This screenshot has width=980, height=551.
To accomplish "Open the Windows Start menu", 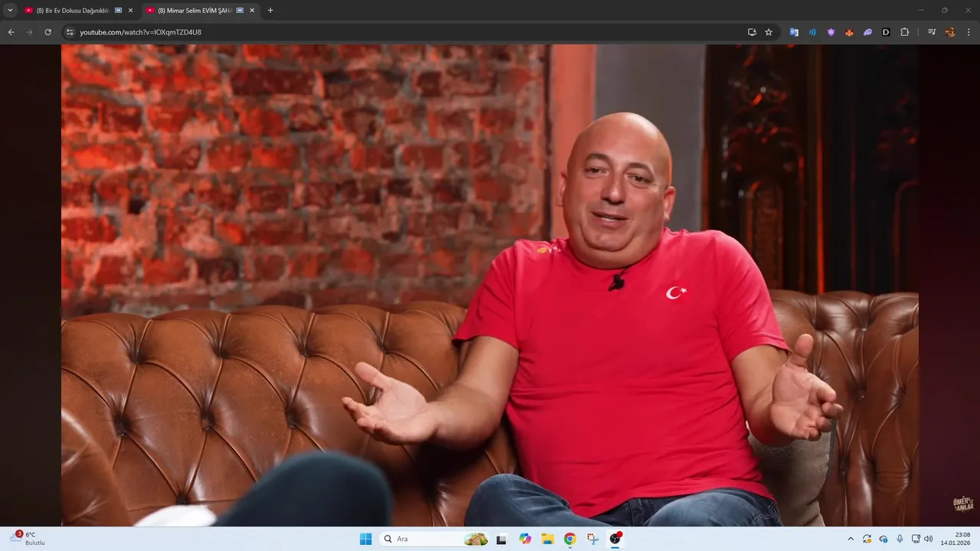I will [x=366, y=539].
